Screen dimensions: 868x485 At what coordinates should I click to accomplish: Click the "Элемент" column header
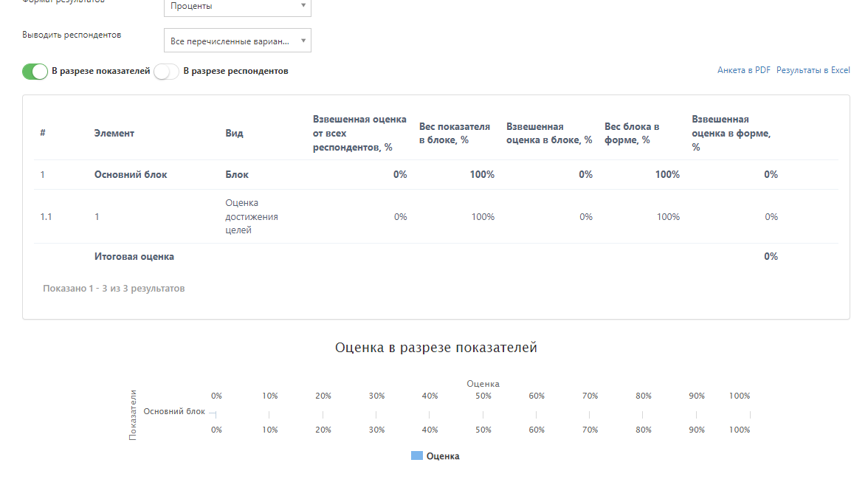[x=114, y=134]
